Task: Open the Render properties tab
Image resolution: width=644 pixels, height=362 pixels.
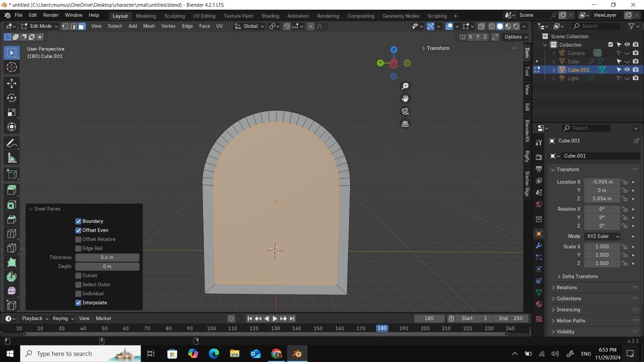Action: pyautogui.click(x=539, y=157)
